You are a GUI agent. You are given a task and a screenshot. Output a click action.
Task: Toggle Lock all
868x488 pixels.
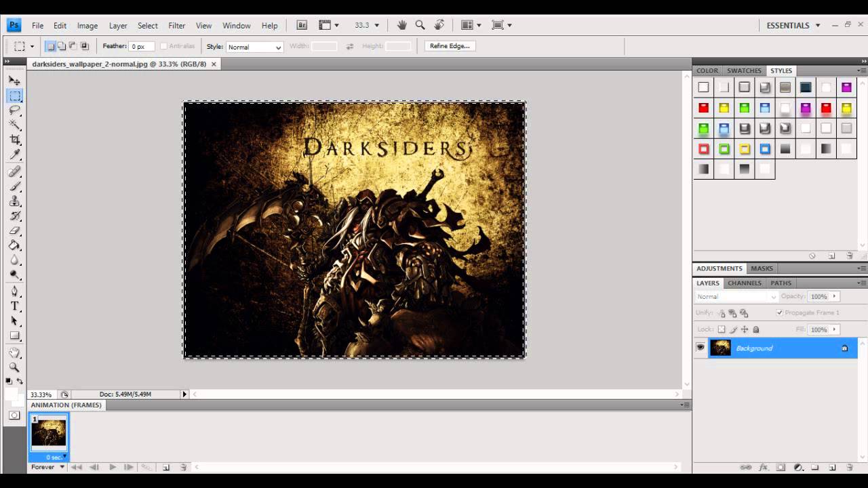click(x=756, y=329)
